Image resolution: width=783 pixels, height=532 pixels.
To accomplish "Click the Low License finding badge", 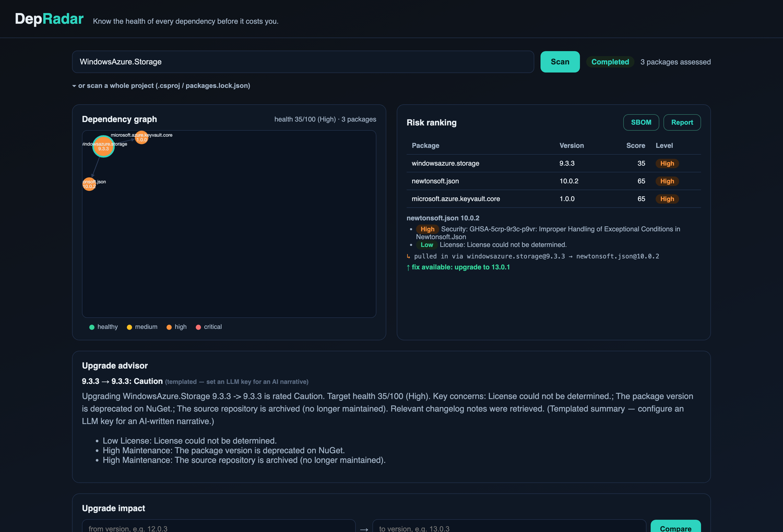I will point(427,245).
